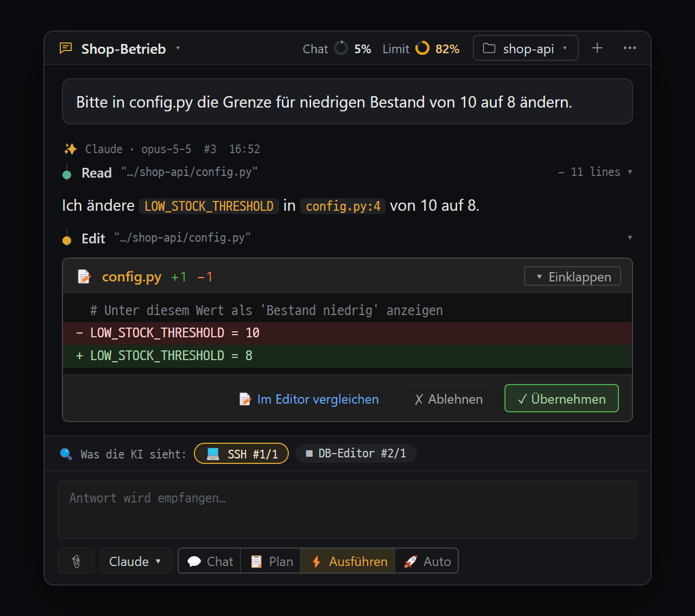695x616 pixels.
Task: Expand the Read config.py 11 lines step
Action: [630, 172]
